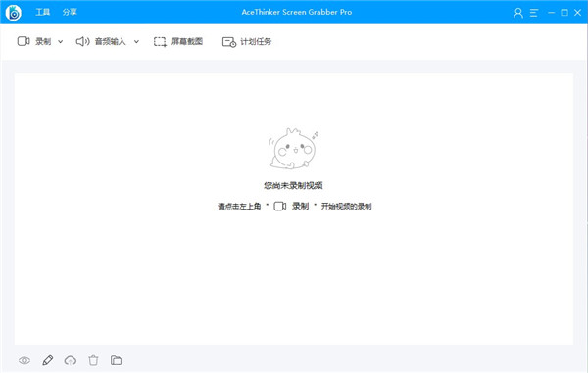Click the 请点击左上角 hint text
Screen dimensions: 588x373
coord(239,206)
